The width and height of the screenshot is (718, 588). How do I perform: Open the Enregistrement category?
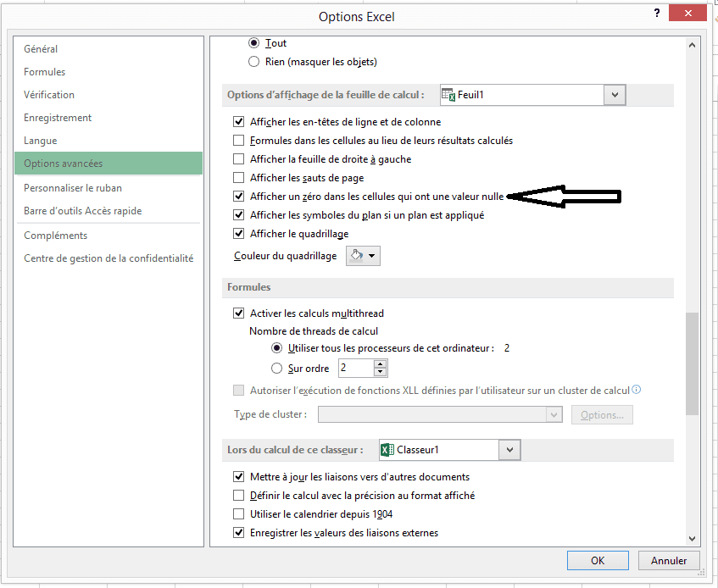109,118
